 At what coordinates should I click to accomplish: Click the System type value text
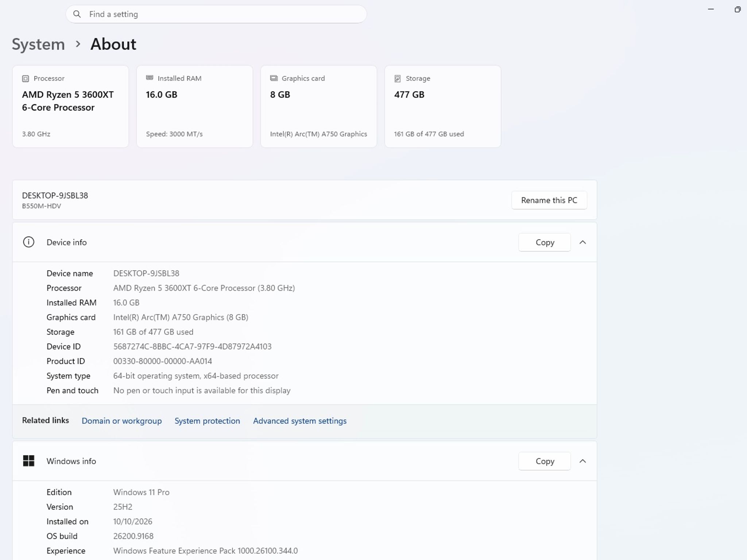[196, 376]
